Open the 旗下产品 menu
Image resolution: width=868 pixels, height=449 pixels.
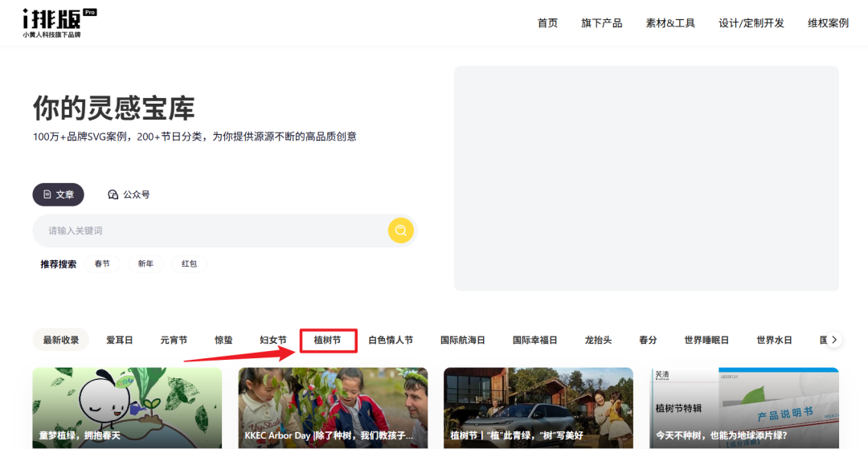602,23
